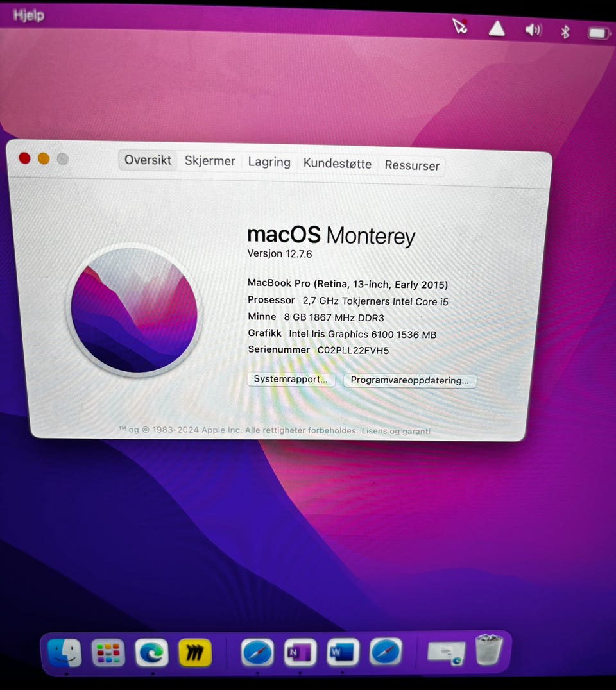Open the Kundestøtte tab
616x690 pixels.
coord(338,164)
